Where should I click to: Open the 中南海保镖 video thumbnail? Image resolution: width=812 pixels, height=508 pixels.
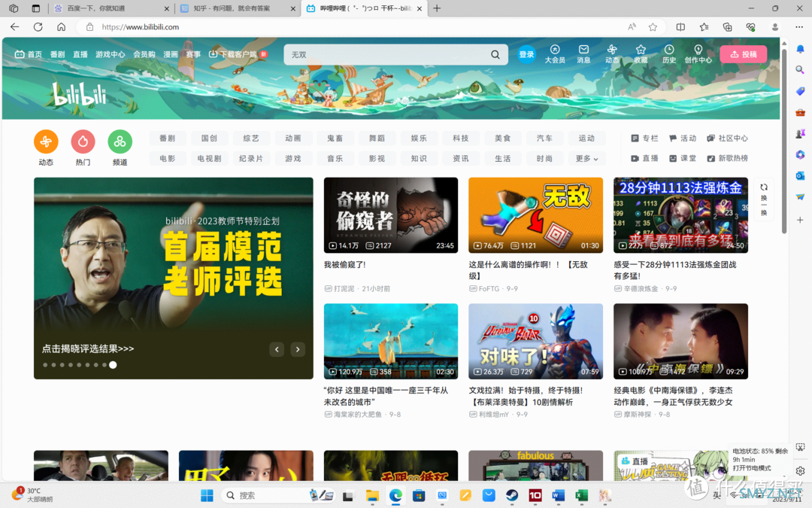(680, 341)
